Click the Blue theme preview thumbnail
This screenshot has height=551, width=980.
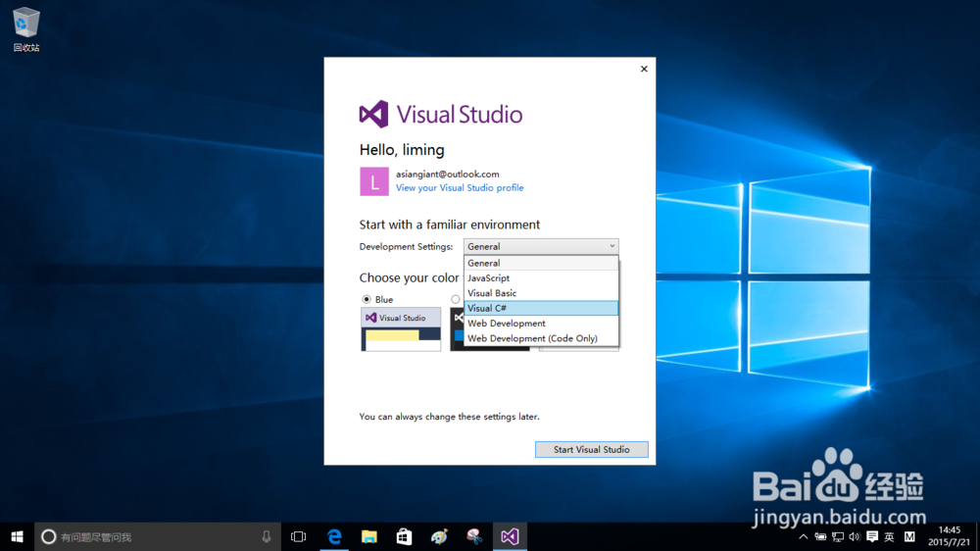click(401, 329)
